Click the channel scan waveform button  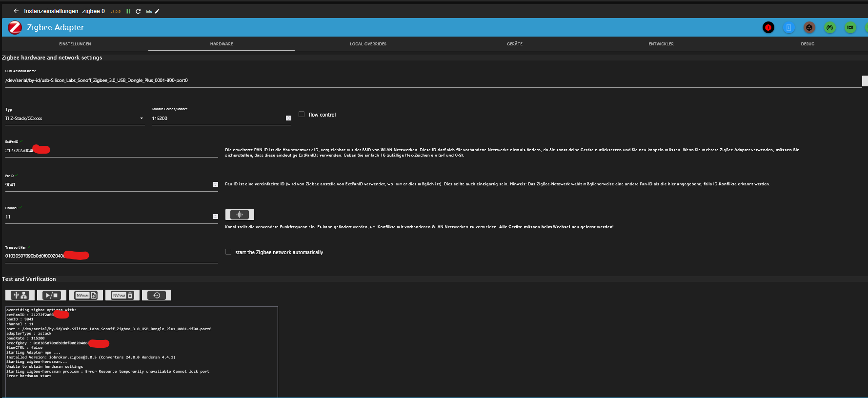tap(240, 215)
